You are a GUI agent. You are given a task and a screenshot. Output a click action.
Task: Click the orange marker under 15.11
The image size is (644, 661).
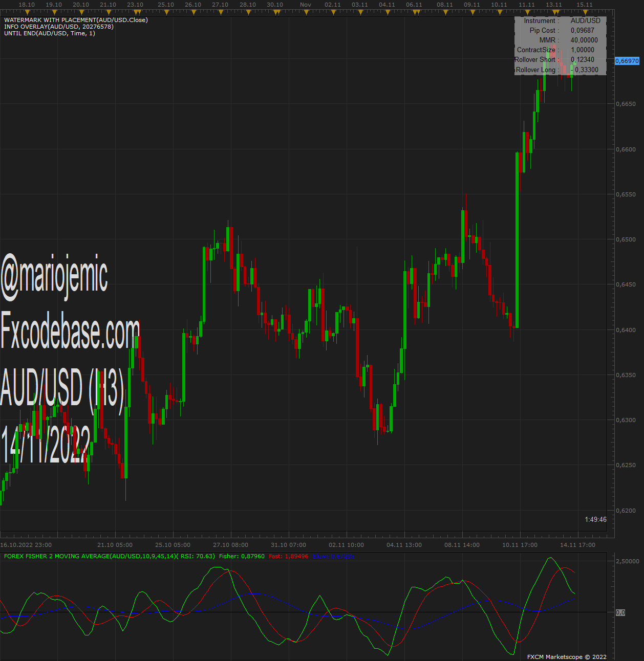pos(585,12)
